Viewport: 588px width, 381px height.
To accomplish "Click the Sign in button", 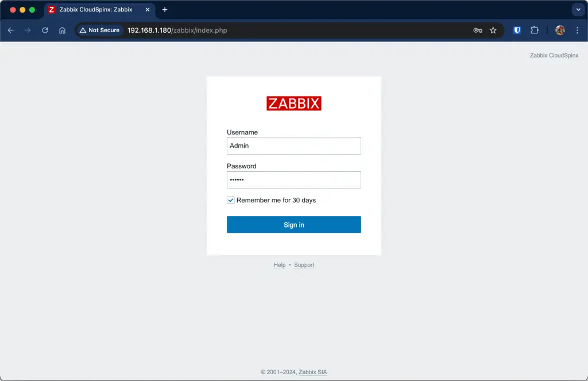I will click(x=293, y=224).
